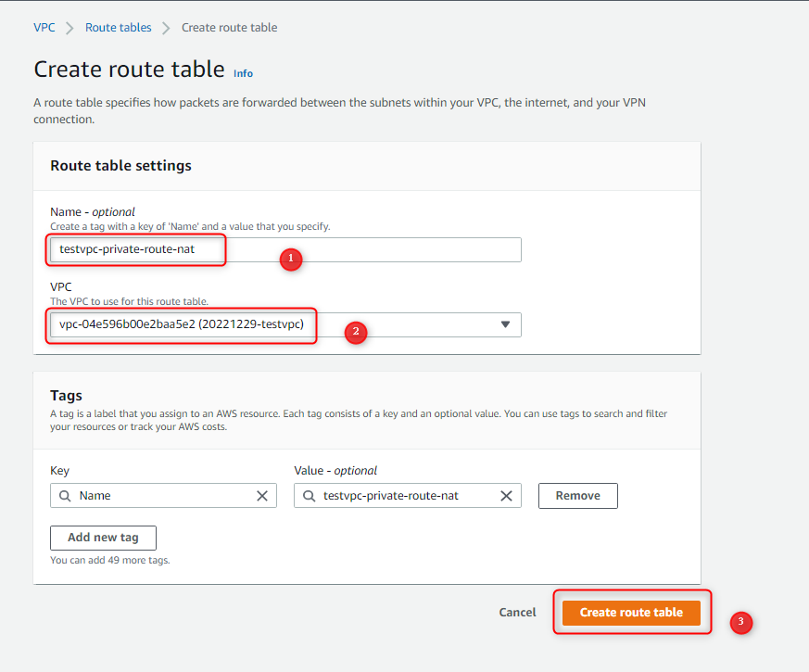The width and height of the screenshot is (809, 672).
Task: Focus the tag Value input field
Action: coord(407,496)
